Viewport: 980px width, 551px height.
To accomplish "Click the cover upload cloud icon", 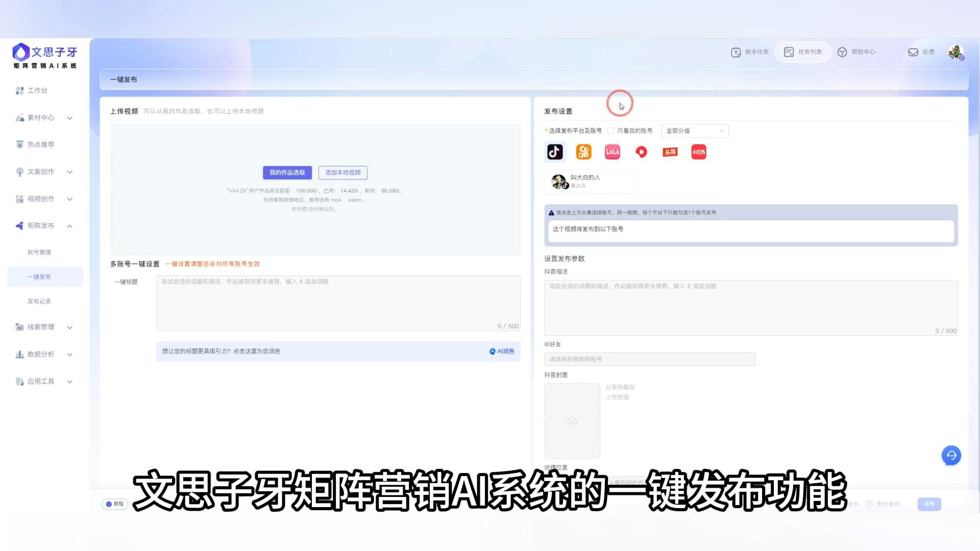I will click(572, 421).
